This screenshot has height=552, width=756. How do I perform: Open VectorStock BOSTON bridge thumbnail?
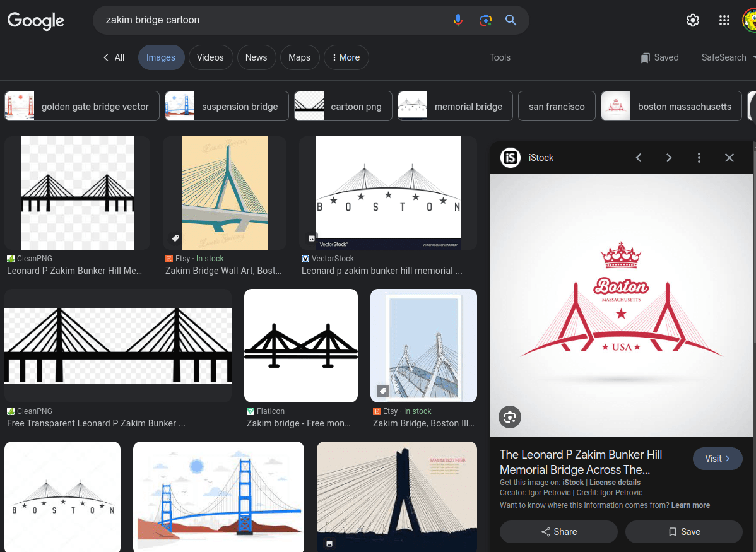[x=388, y=193]
